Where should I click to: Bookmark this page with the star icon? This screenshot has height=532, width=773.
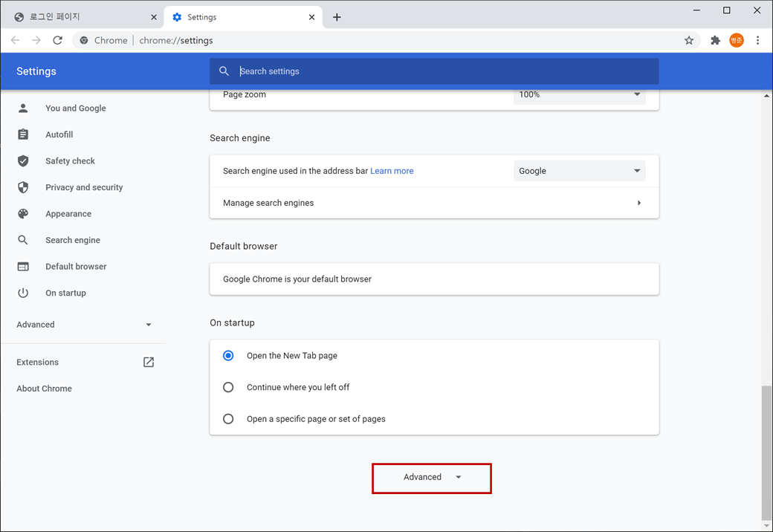(689, 40)
